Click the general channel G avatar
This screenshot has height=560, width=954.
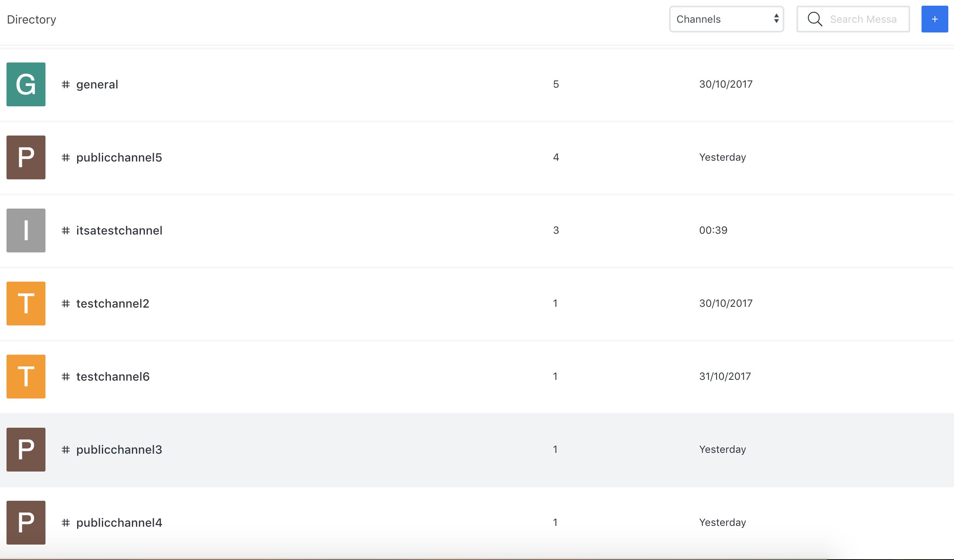click(26, 84)
